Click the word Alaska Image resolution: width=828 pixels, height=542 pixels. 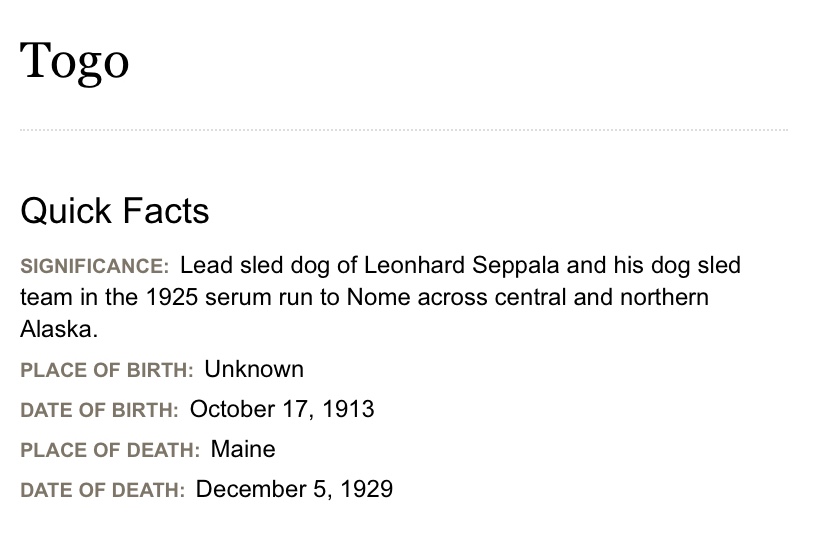59,329
